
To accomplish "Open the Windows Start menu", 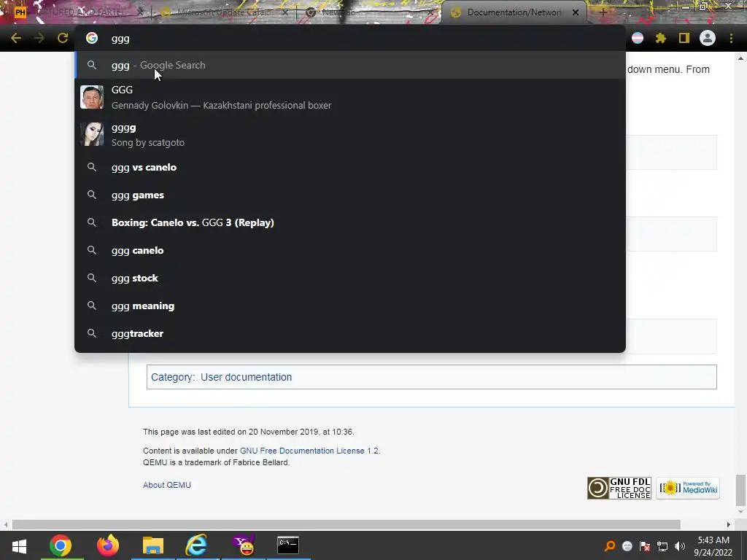I will (x=19, y=545).
